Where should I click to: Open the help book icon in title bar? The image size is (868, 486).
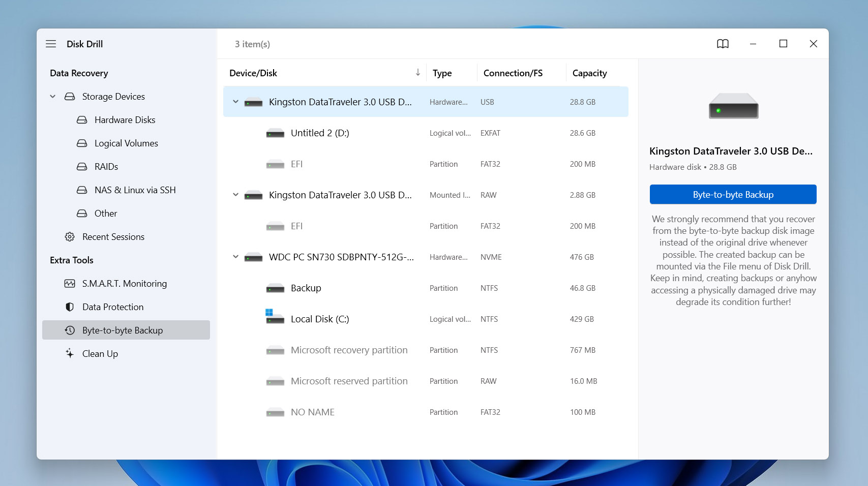pos(723,44)
